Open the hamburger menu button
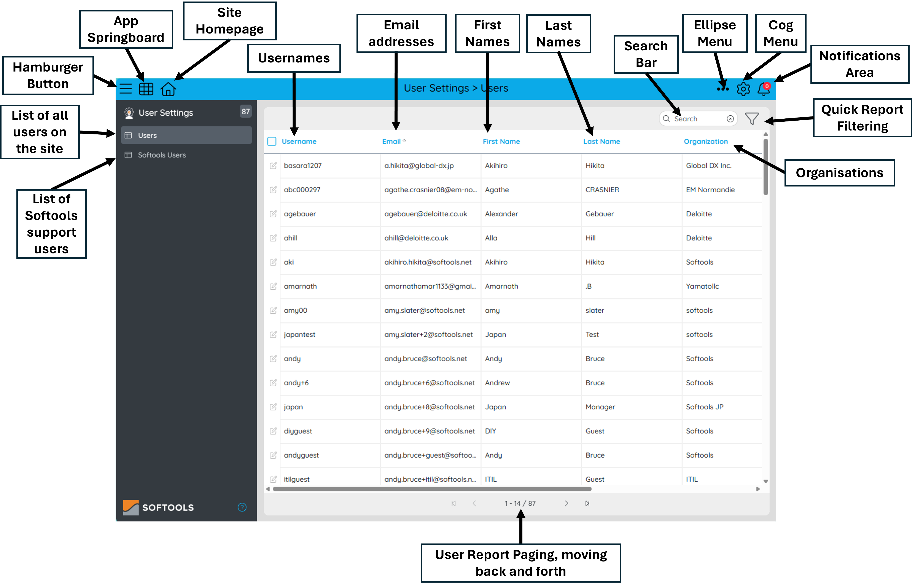 [126, 89]
